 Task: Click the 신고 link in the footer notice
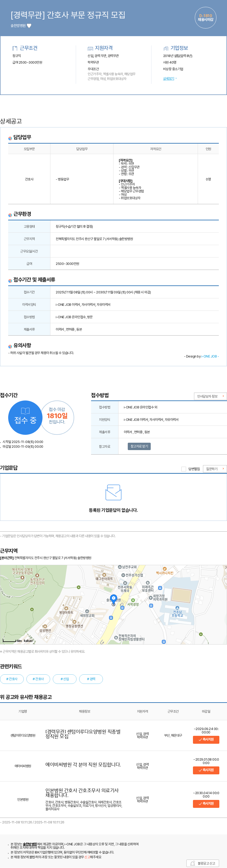click(87, 857)
